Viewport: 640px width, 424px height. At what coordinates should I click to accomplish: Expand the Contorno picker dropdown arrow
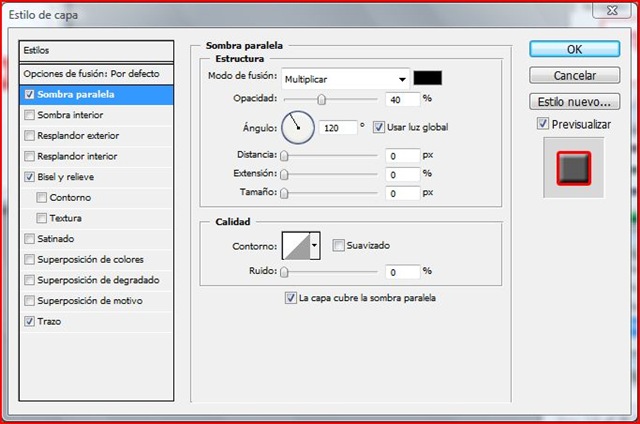tap(315, 246)
